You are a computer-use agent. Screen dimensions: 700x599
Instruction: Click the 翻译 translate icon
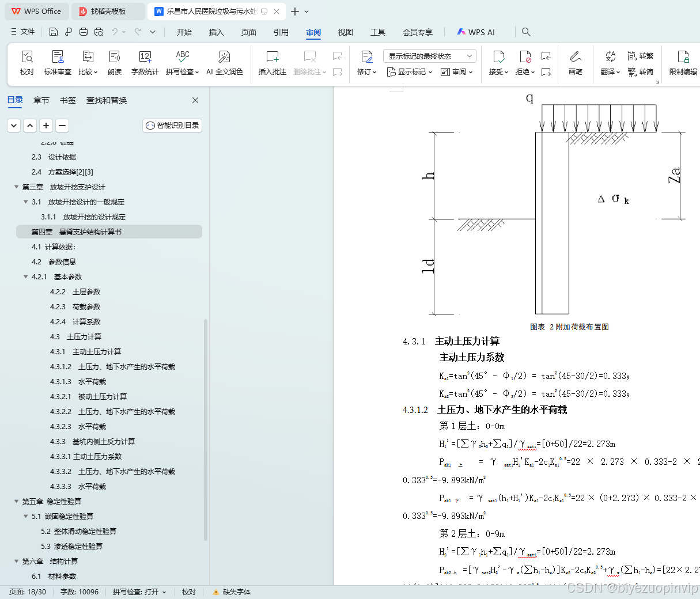610,56
